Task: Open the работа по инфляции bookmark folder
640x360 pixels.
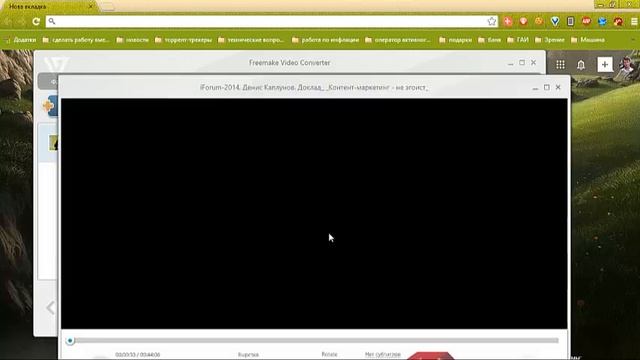Action: coord(325,40)
